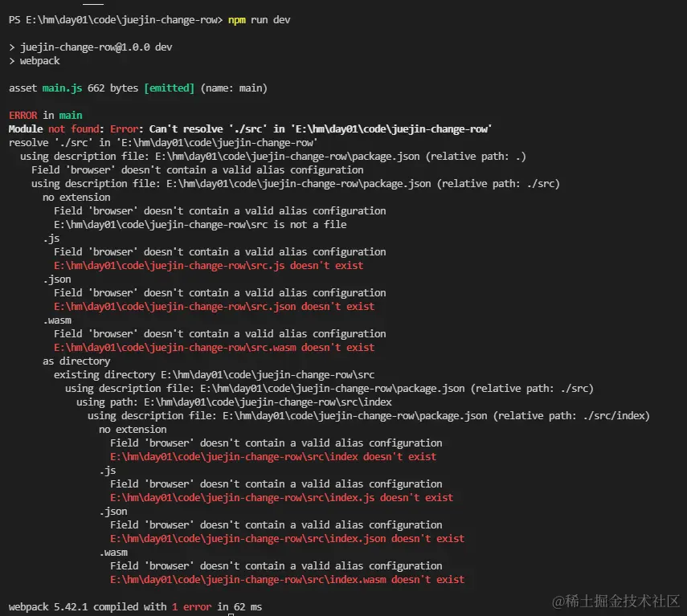Select the line starting "resolve './src' in"

click(163, 143)
